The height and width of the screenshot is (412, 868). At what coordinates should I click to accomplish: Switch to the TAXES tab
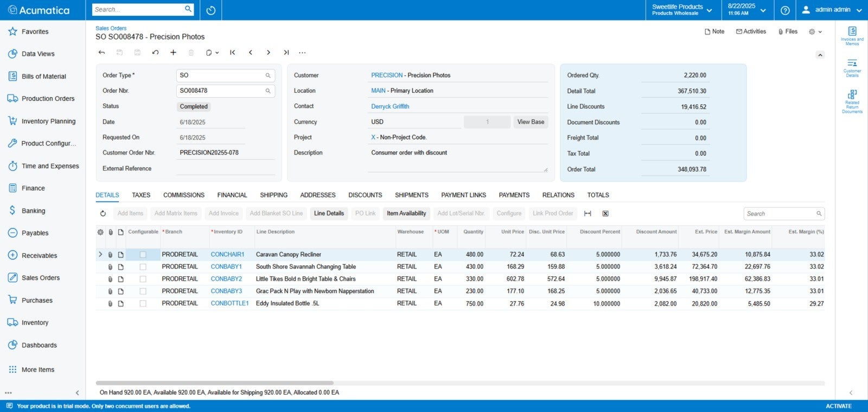(141, 195)
